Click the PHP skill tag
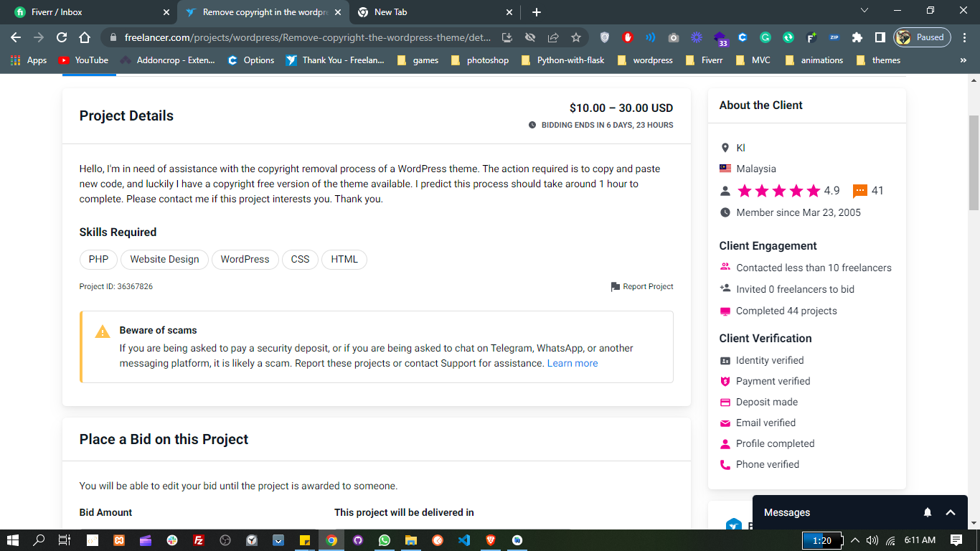 98,259
